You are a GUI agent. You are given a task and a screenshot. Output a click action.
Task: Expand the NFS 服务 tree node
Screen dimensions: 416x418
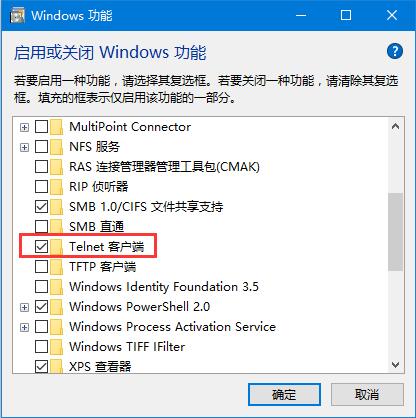click(24, 147)
